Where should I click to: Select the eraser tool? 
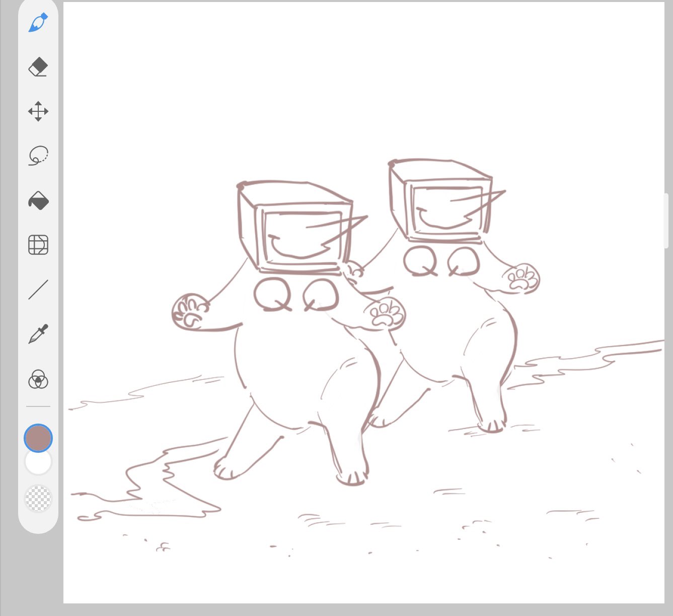tap(38, 66)
